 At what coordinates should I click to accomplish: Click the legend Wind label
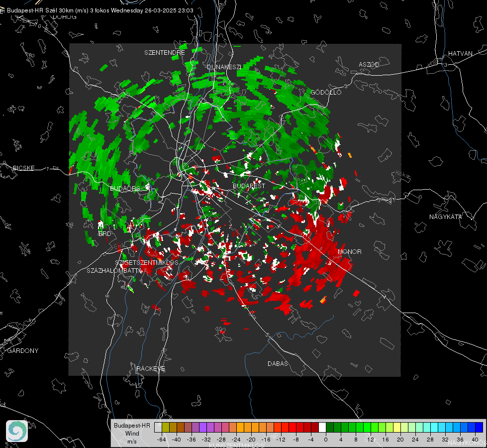tap(132, 434)
